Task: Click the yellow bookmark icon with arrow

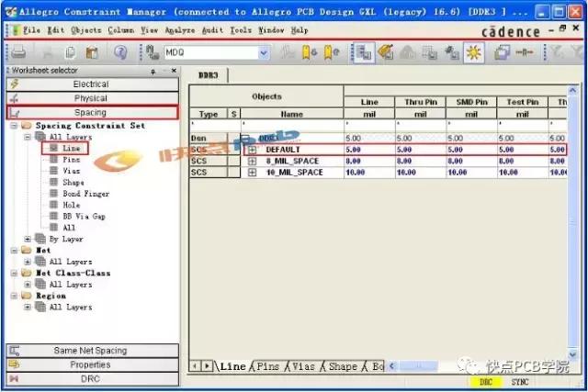Action: [x=310, y=53]
